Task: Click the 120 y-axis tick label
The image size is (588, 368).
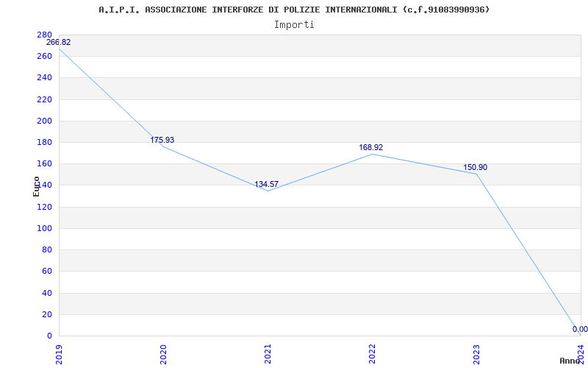Action: click(44, 207)
